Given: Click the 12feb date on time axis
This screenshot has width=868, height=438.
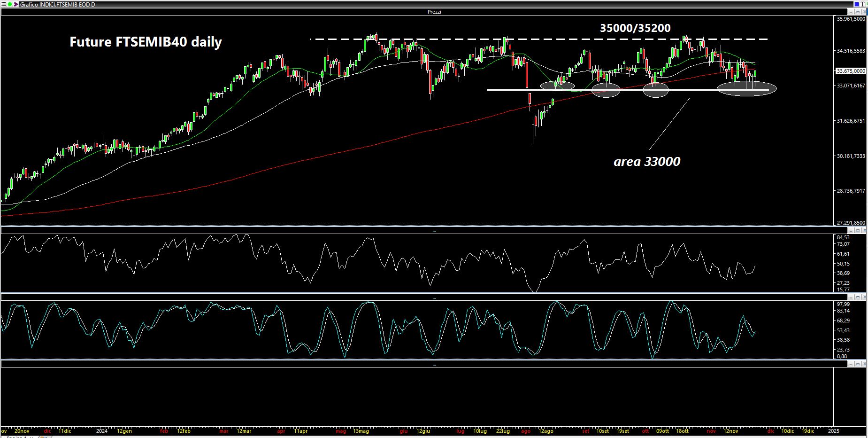Looking at the screenshot, I should pos(184,431).
